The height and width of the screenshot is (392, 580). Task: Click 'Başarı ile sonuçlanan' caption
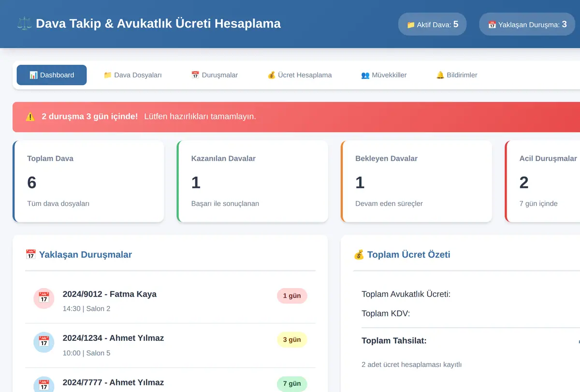click(225, 203)
